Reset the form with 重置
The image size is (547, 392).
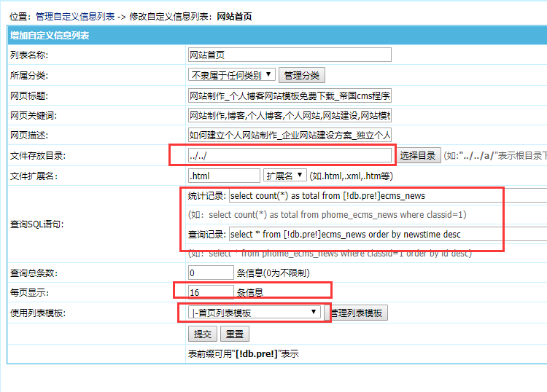tap(234, 334)
